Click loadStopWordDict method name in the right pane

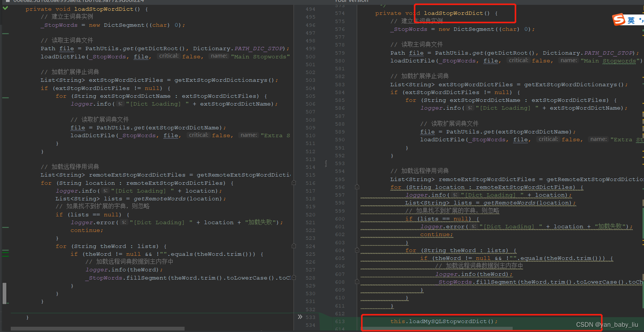(454, 13)
